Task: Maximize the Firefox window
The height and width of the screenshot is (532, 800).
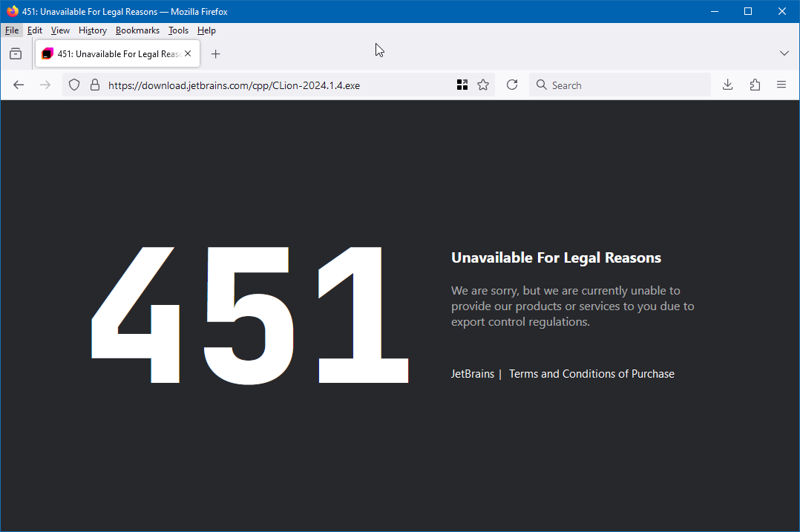Action: (748, 11)
